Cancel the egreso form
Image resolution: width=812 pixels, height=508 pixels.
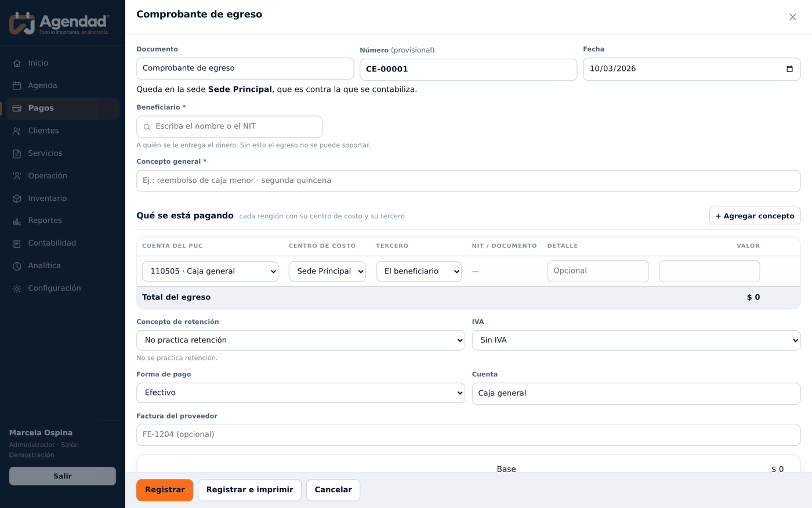[333, 490]
